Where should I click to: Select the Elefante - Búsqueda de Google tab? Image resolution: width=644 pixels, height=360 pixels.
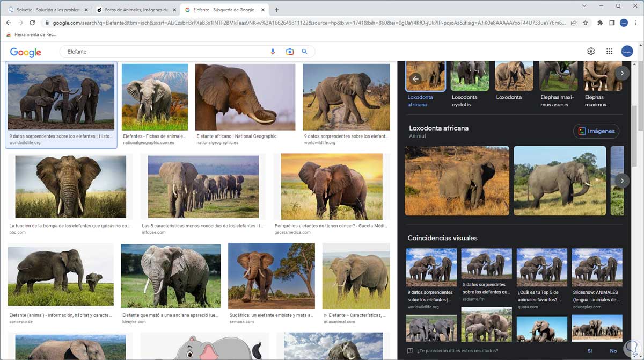coord(224,10)
